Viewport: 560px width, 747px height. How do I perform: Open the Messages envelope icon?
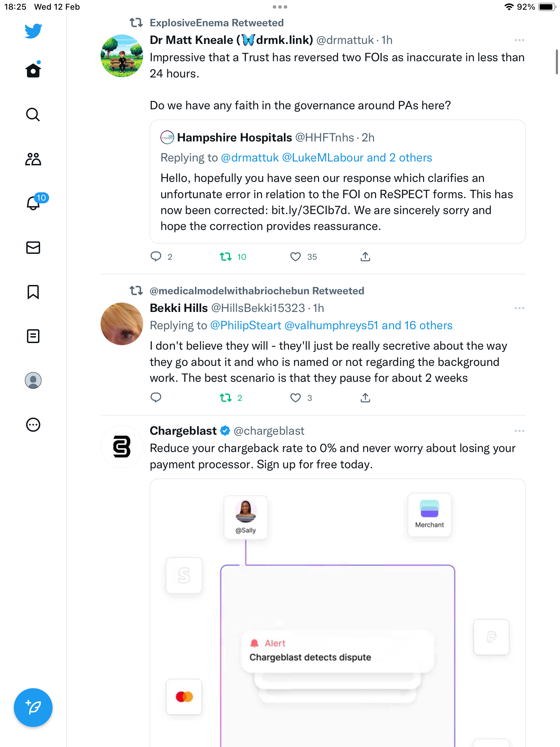tap(33, 248)
